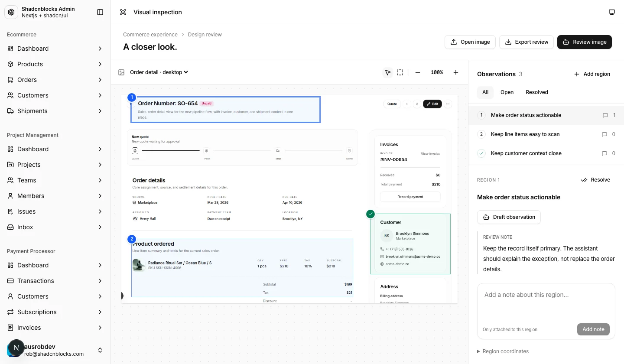The height and width of the screenshot is (364, 624).
Task: Switch to the Resolved observations tab
Action: click(x=537, y=92)
